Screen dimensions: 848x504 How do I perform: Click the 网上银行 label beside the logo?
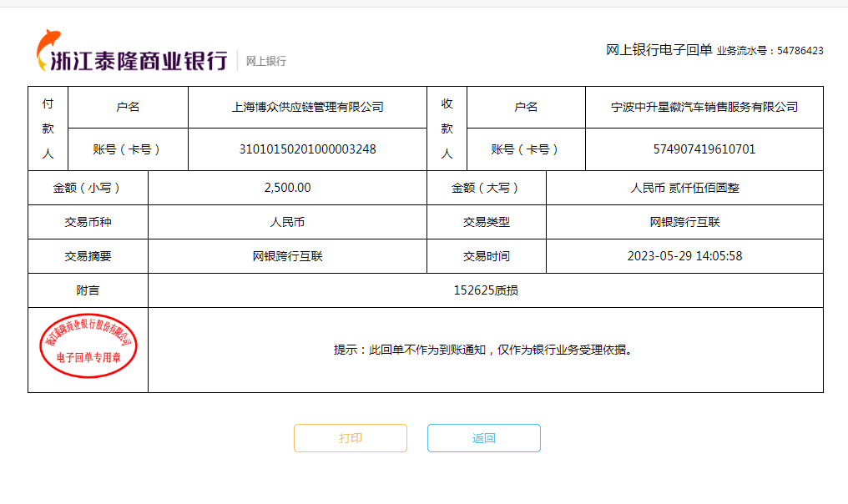[265, 61]
